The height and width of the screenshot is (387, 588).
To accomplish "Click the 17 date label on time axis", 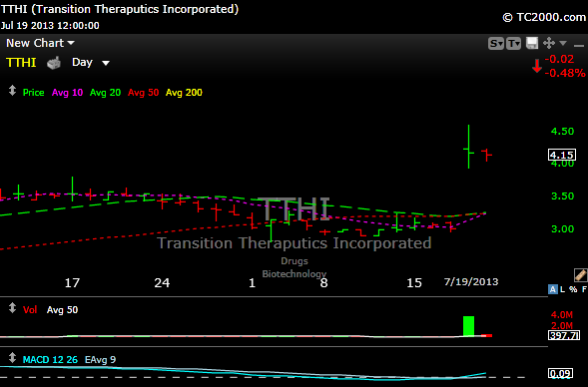I will (72, 282).
